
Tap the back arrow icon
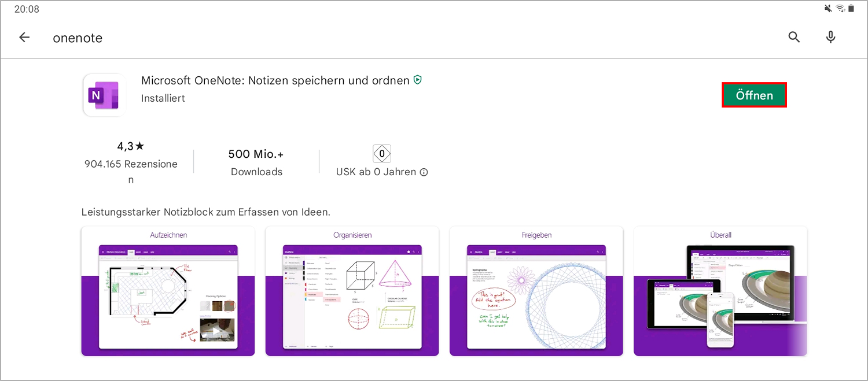click(24, 38)
